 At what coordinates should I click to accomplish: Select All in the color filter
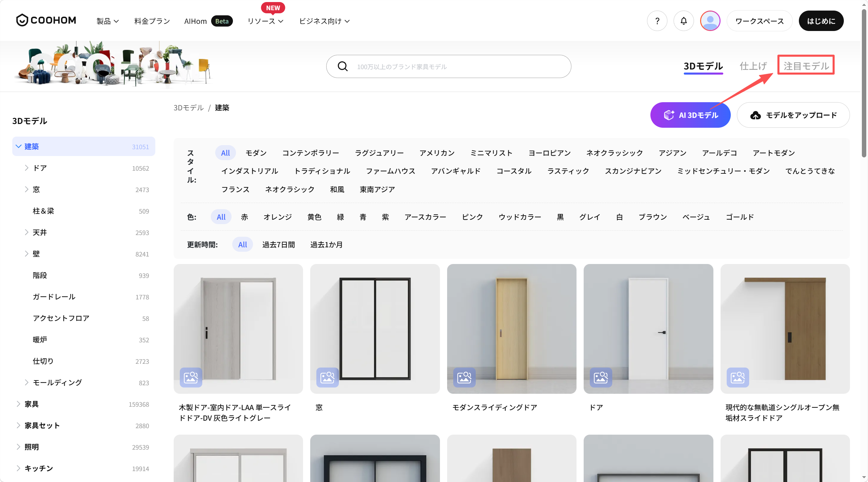point(221,217)
